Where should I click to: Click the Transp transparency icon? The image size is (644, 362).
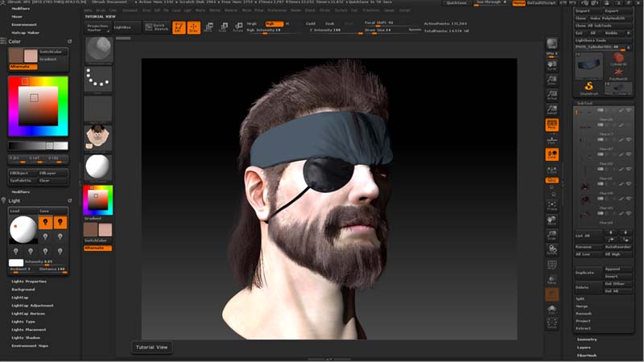click(552, 280)
